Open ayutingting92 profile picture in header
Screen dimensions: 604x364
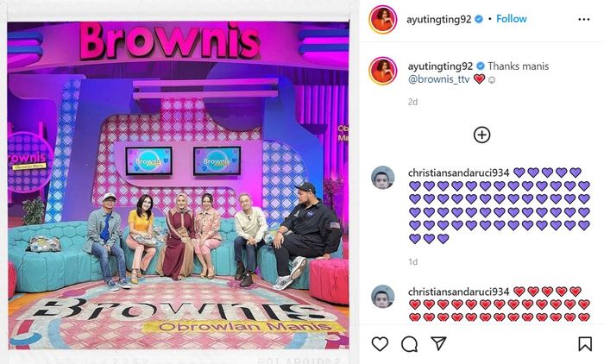(x=383, y=19)
